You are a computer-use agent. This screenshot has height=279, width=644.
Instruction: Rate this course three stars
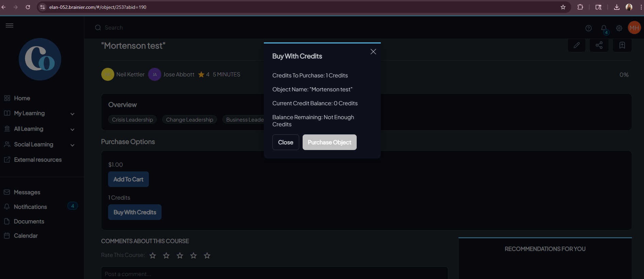(x=180, y=256)
